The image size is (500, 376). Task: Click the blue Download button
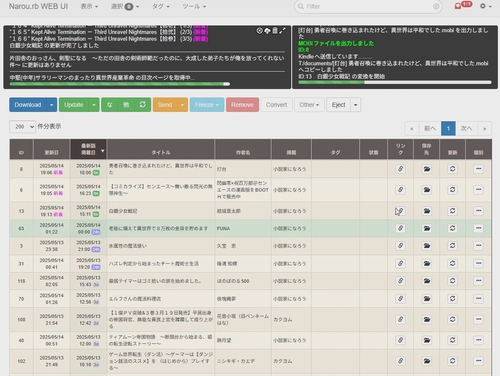pos(28,105)
